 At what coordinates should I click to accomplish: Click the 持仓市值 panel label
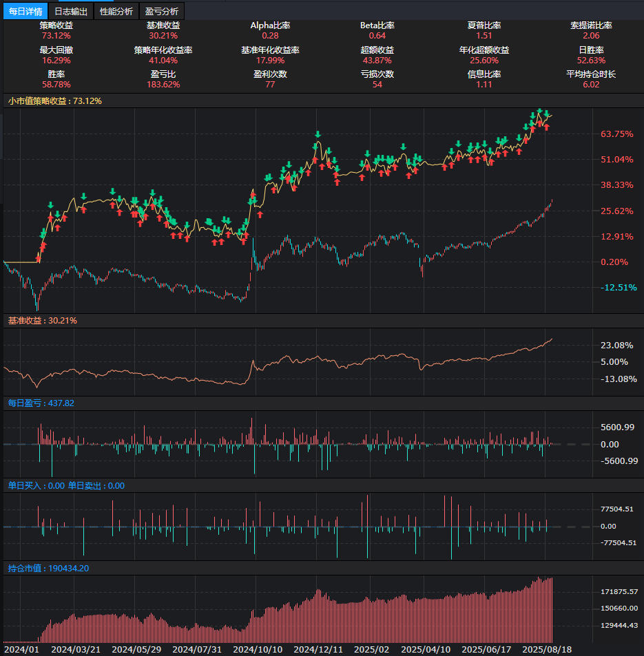point(48,569)
